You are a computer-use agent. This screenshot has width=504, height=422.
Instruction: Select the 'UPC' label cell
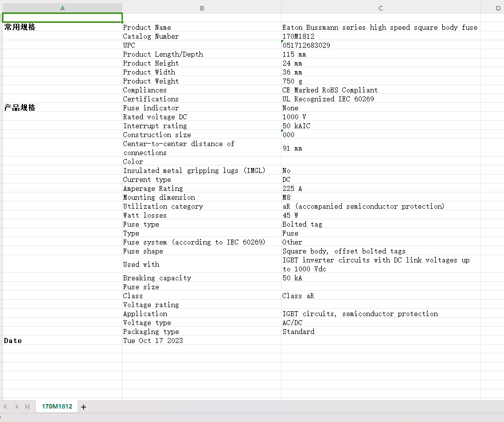pos(202,45)
